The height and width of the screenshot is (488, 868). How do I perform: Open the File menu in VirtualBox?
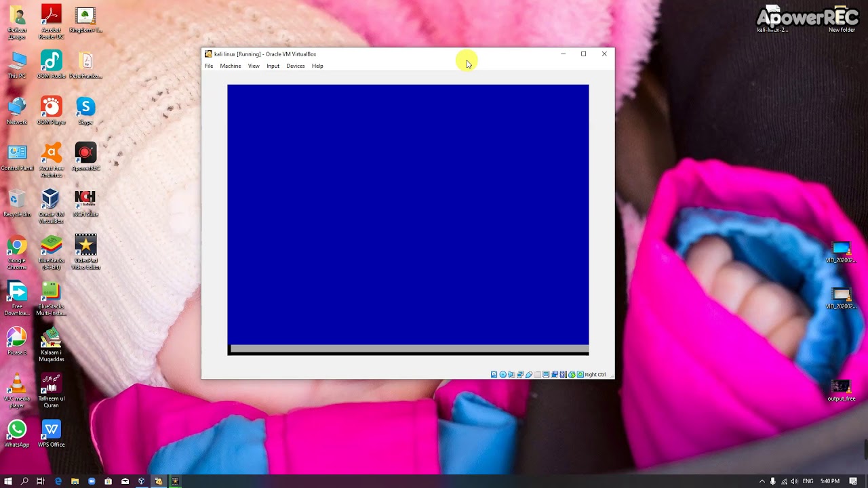[209, 66]
